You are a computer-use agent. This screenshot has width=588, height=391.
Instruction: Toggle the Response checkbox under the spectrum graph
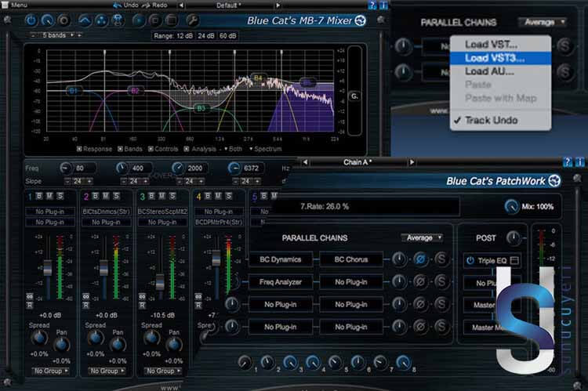(x=79, y=147)
